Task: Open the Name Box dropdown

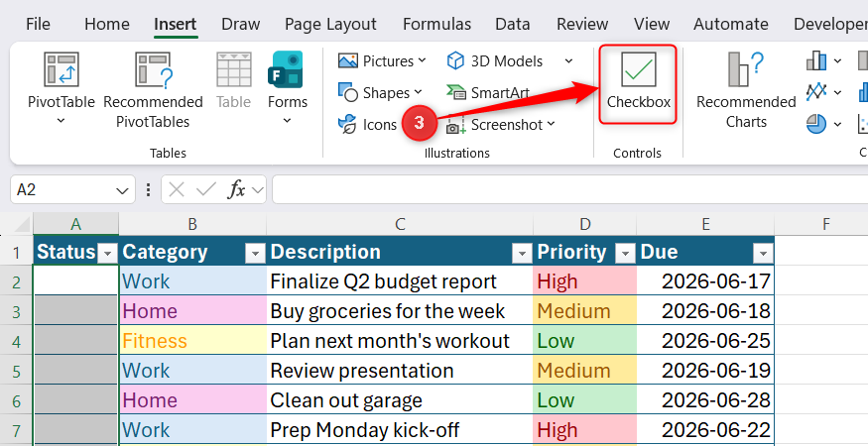Action: click(x=122, y=190)
